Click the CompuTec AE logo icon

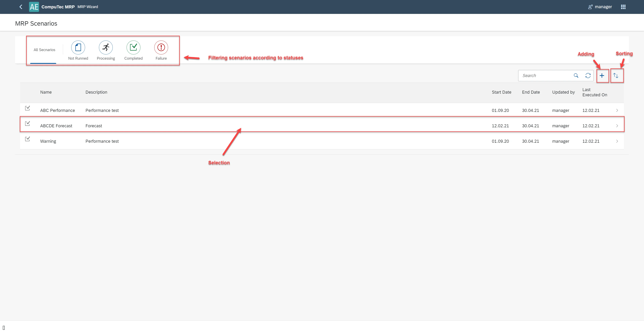(x=34, y=7)
